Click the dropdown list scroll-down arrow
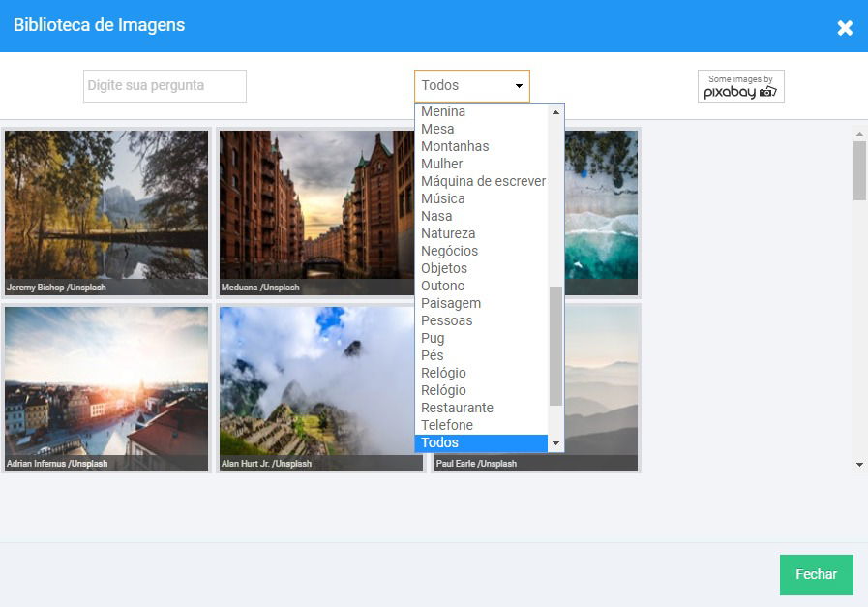 coord(555,443)
